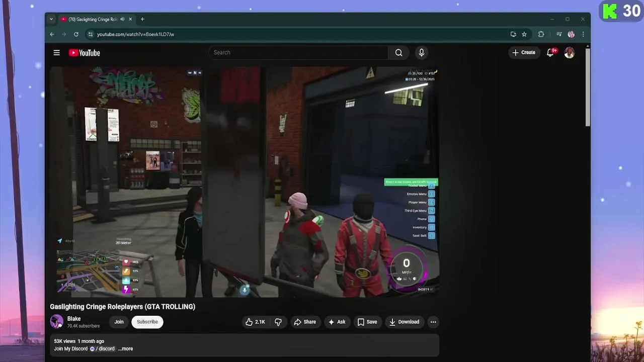The height and width of the screenshot is (362, 644).
Task: Open Chrome profile avatar in toolbar
Action: point(571,34)
